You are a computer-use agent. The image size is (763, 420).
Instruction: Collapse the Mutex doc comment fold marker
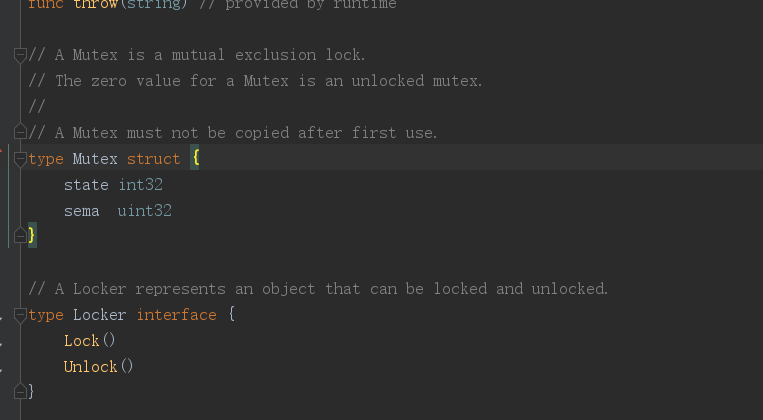pyautogui.click(x=20, y=55)
